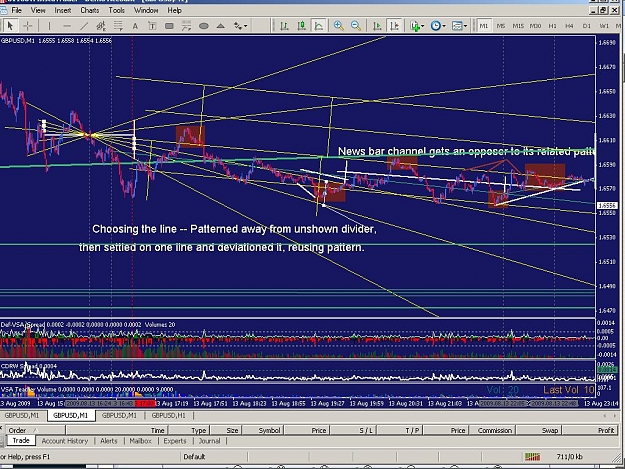Switch to M1 timeframe
Screen dimensions: 625x469
coord(483,26)
